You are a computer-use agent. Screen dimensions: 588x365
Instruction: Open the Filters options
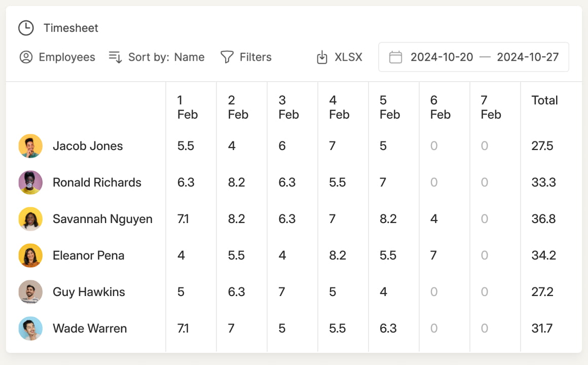click(x=246, y=57)
